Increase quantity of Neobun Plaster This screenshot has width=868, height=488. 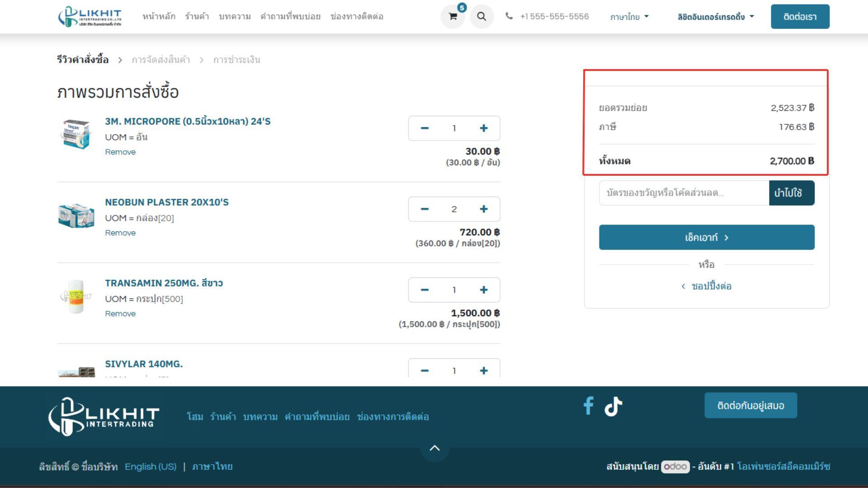tap(484, 209)
